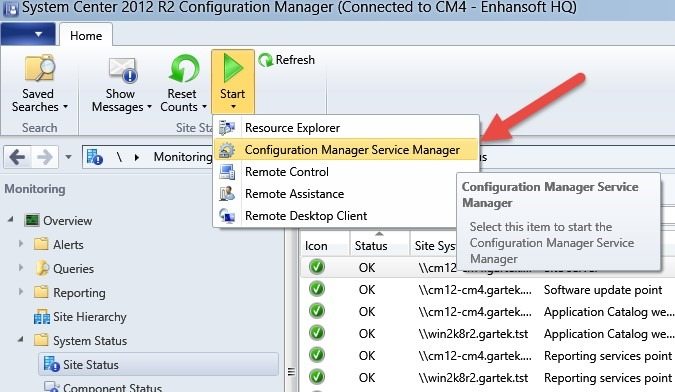Collapse the Start dropdown arrow

[x=233, y=107]
